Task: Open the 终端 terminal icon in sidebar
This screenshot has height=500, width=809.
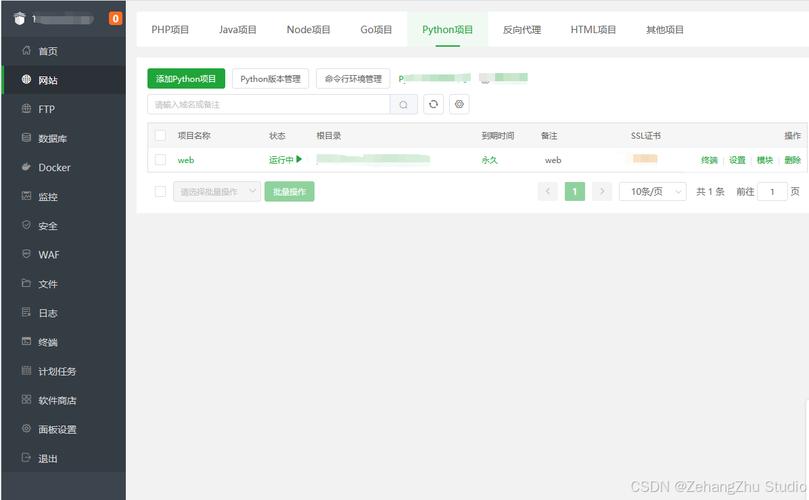Action: click(x=26, y=342)
